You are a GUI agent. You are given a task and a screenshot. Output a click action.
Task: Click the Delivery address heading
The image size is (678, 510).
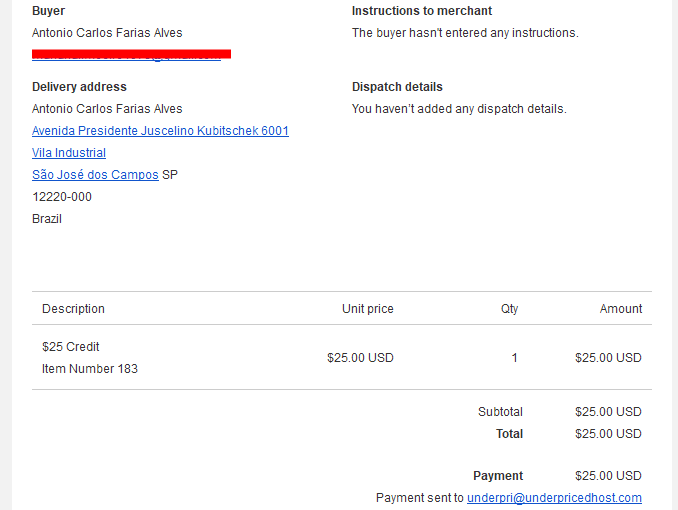(x=79, y=87)
